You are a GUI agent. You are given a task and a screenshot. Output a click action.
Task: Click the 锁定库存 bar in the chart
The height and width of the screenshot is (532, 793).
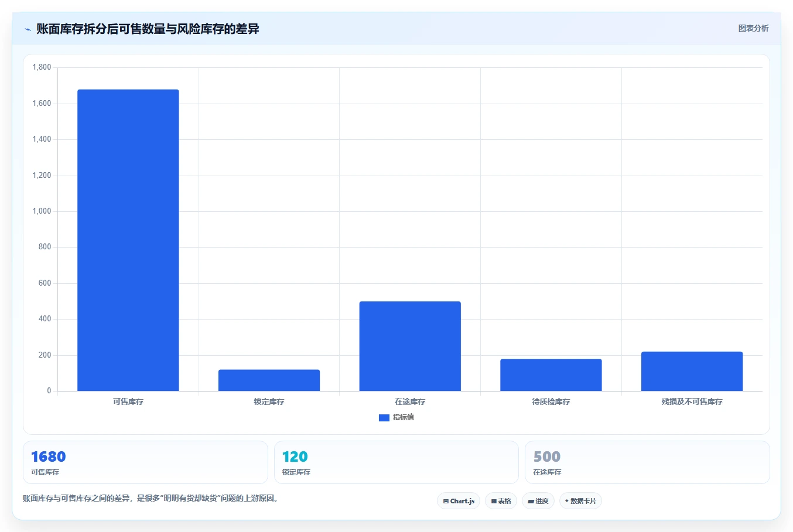269,380
